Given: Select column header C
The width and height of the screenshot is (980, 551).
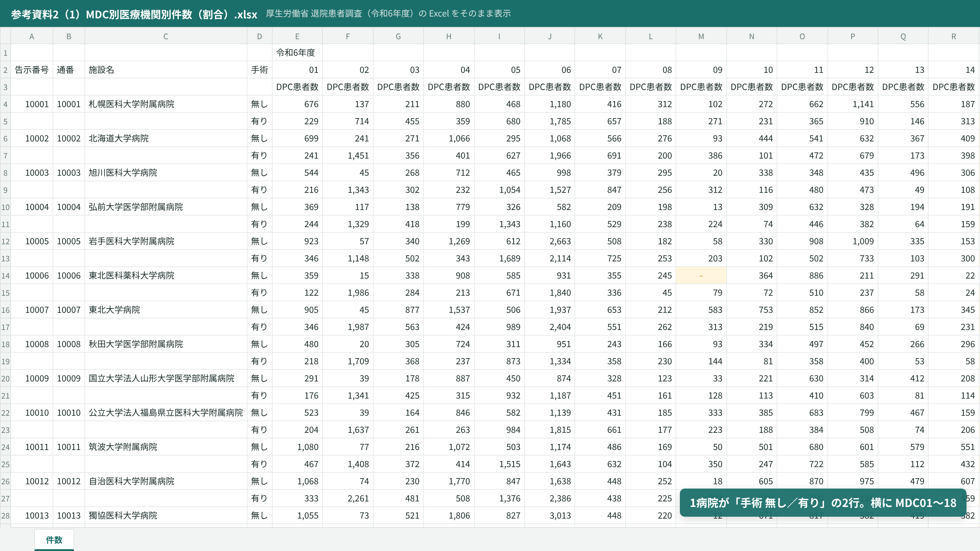Looking at the screenshot, I should click(x=165, y=36).
